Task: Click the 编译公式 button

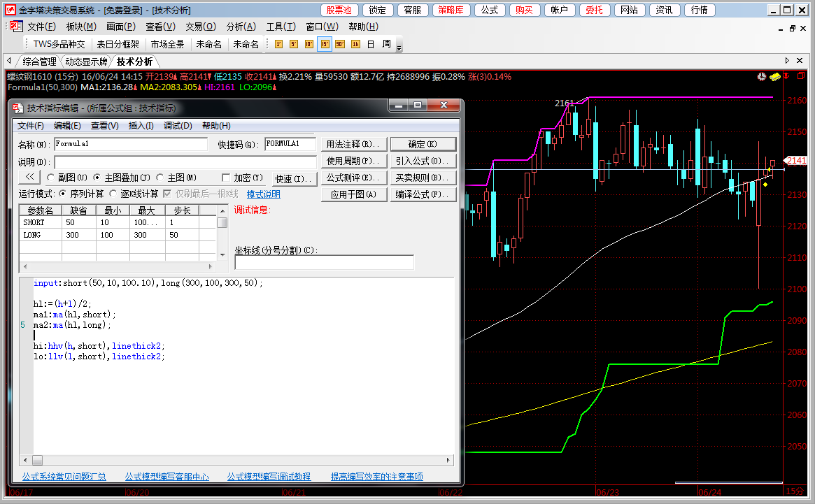Action: [423, 194]
